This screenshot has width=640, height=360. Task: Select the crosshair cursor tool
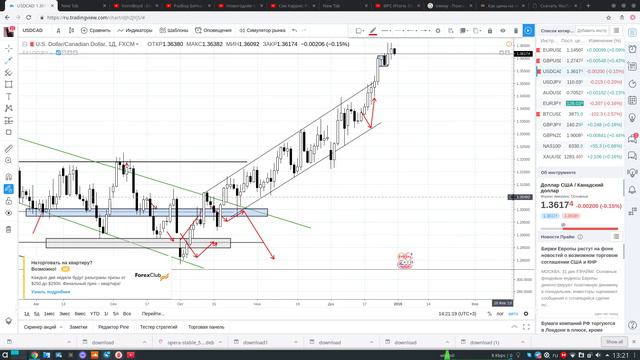point(9,48)
